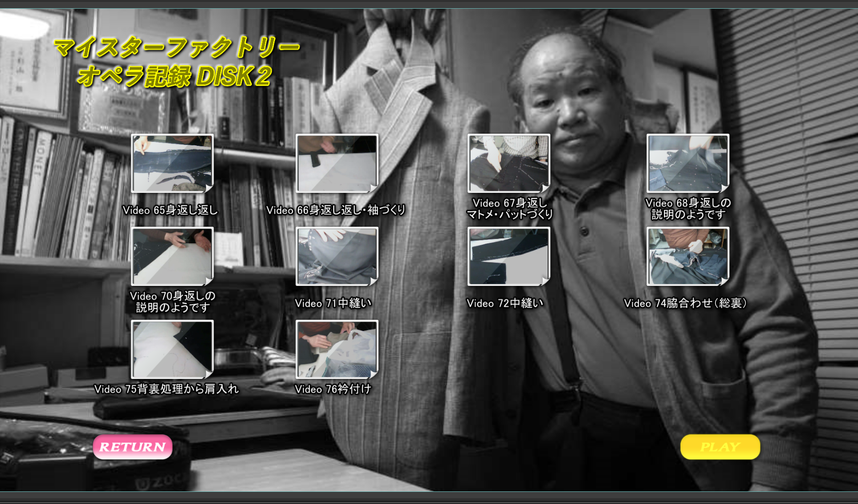Select the Video 71 thumbnail

pos(337,256)
